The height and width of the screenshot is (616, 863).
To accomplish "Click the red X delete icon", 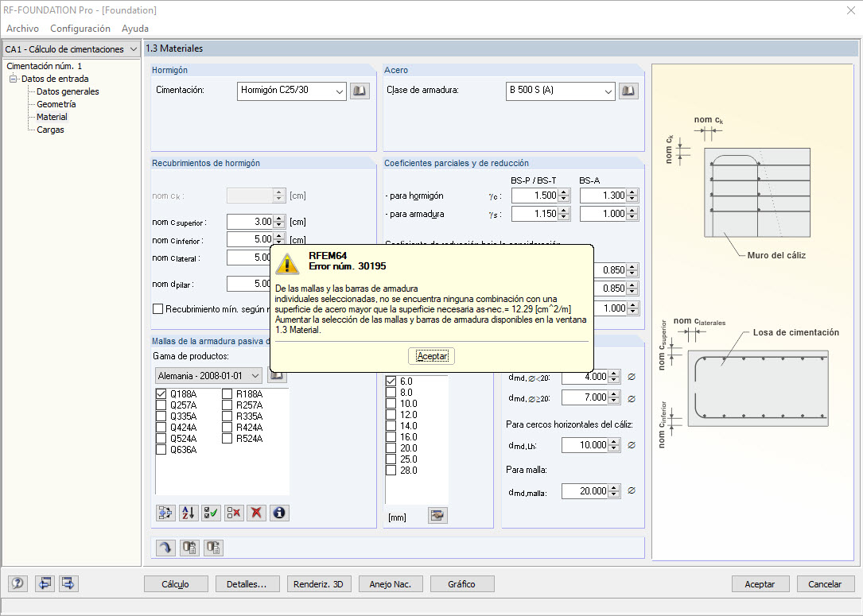I will 255,513.
